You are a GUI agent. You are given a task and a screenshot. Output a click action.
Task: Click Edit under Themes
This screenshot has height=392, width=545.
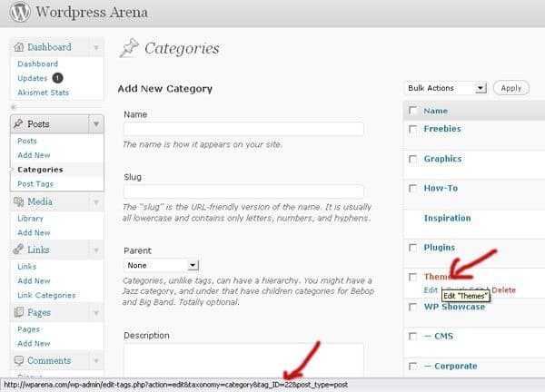431,290
